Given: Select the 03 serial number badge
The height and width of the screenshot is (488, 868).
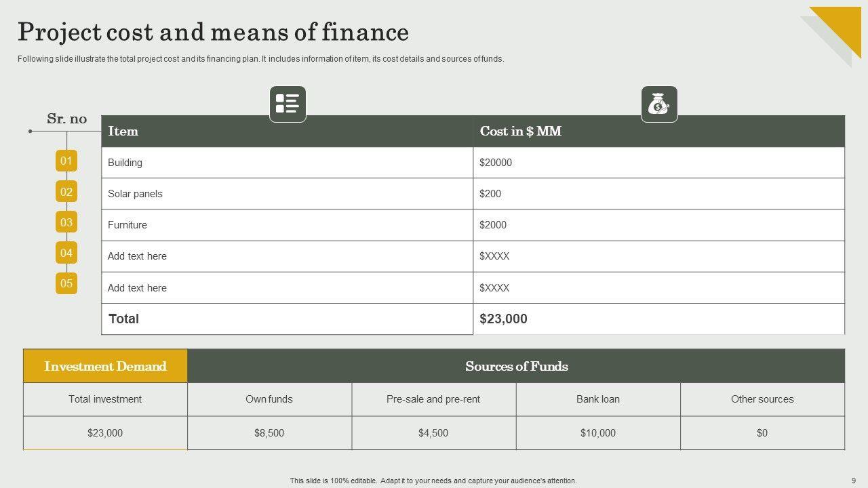Looking at the screenshot, I should point(66,222).
